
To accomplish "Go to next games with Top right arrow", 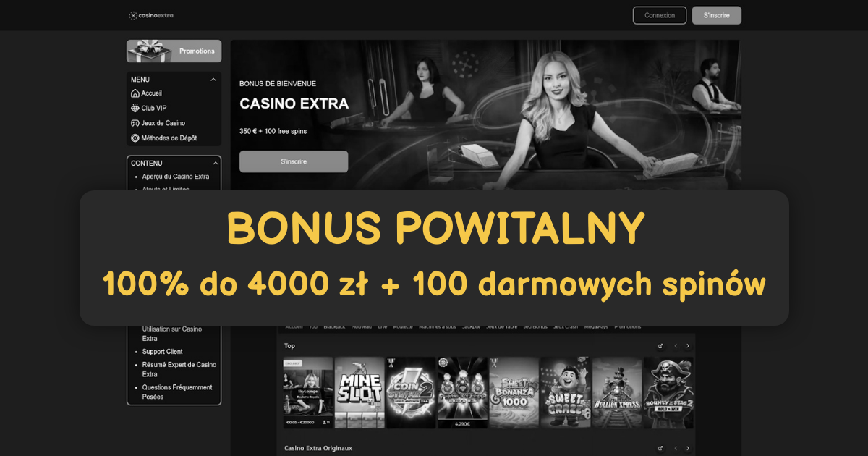I will tap(688, 346).
